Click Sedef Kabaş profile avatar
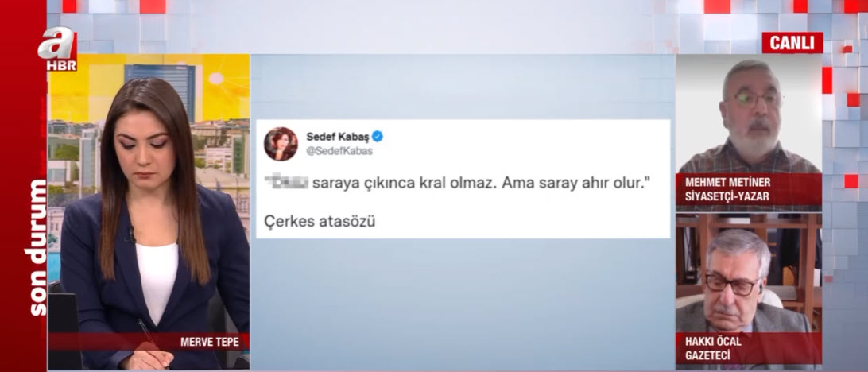 281,144
